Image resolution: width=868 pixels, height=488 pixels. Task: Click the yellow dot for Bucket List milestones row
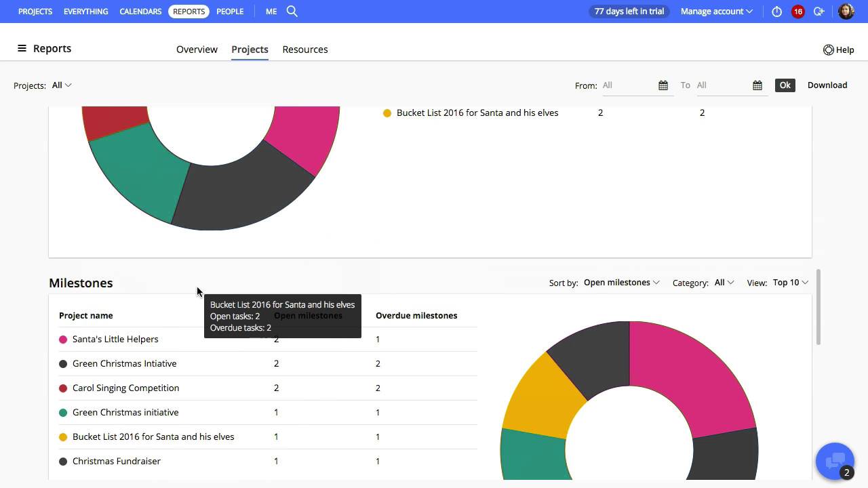(63, 437)
